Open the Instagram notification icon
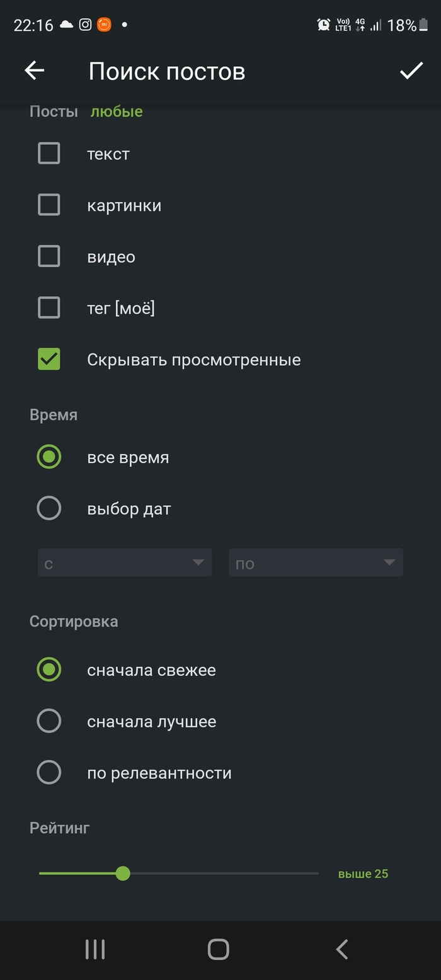Viewport: 441px width, 980px height. coord(86,25)
